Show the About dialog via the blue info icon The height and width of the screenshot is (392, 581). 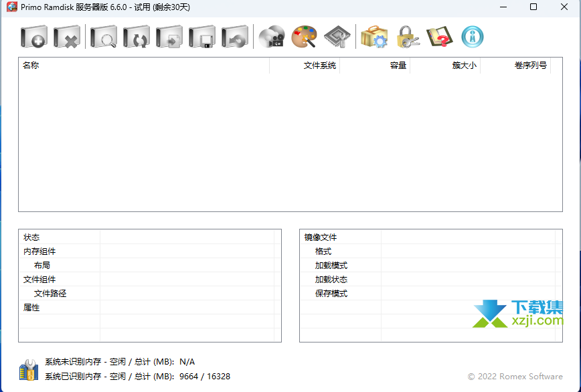[473, 37]
